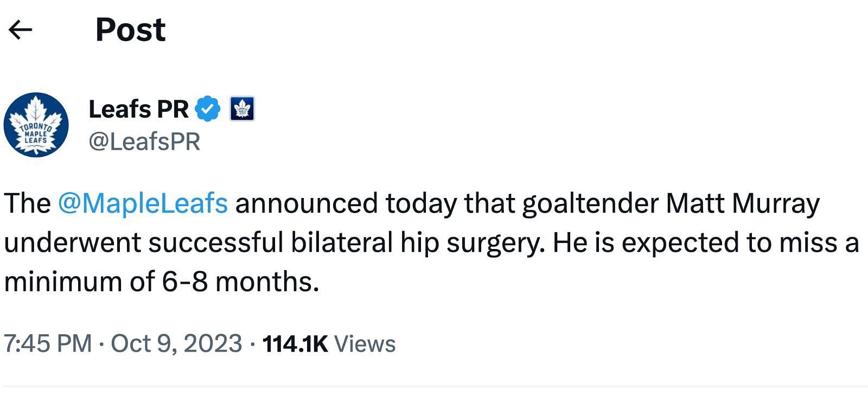This screenshot has height=402, width=868.
Task: Click the back arrow icon
Action: tap(21, 30)
